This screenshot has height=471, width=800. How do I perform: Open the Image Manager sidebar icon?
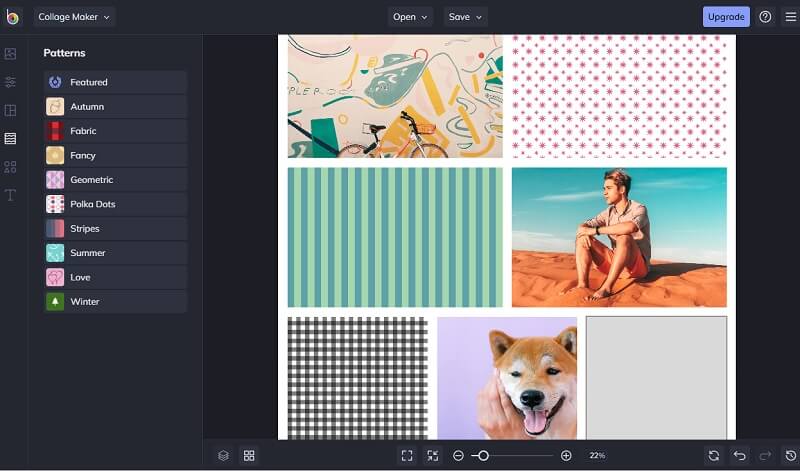(x=11, y=53)
